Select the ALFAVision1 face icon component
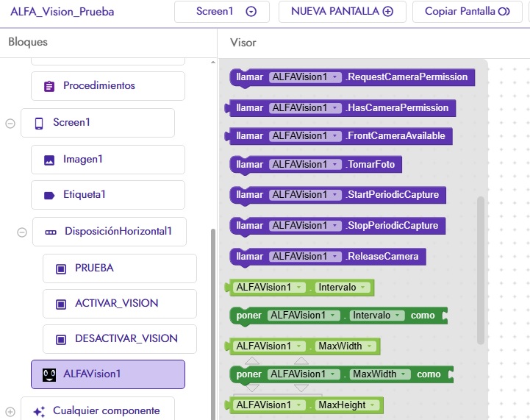 (x=49, y=374)
